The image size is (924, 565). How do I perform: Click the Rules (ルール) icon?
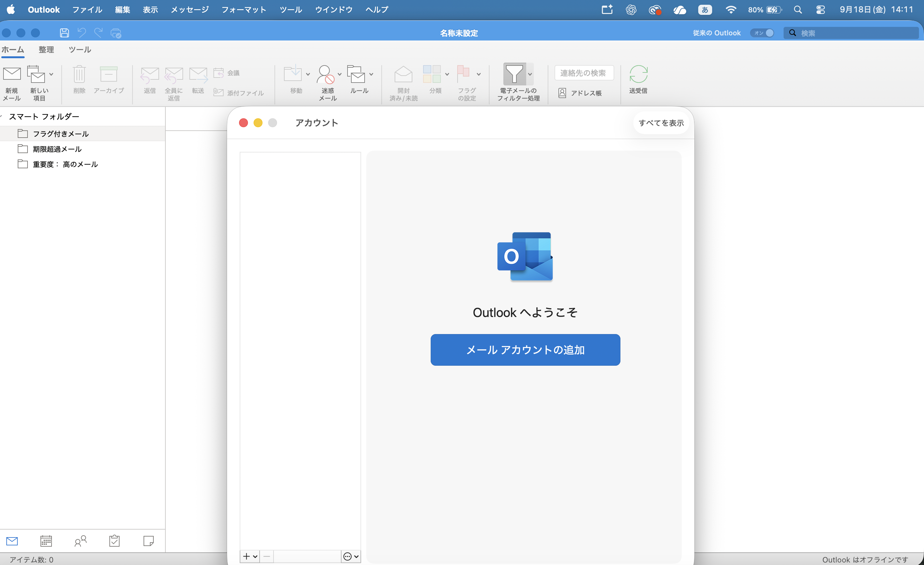(x=356, y=74)
